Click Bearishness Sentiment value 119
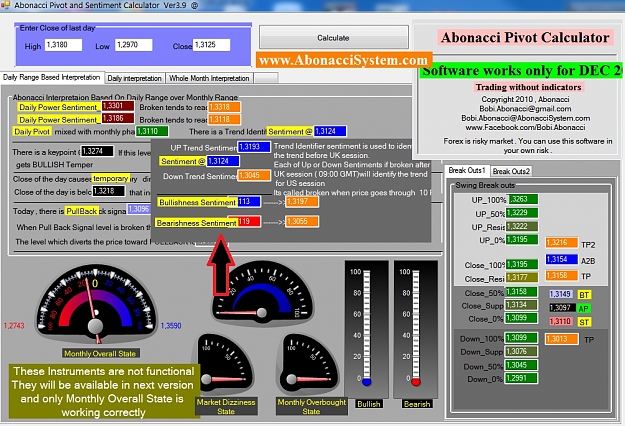625x426 pixels. 249,221
